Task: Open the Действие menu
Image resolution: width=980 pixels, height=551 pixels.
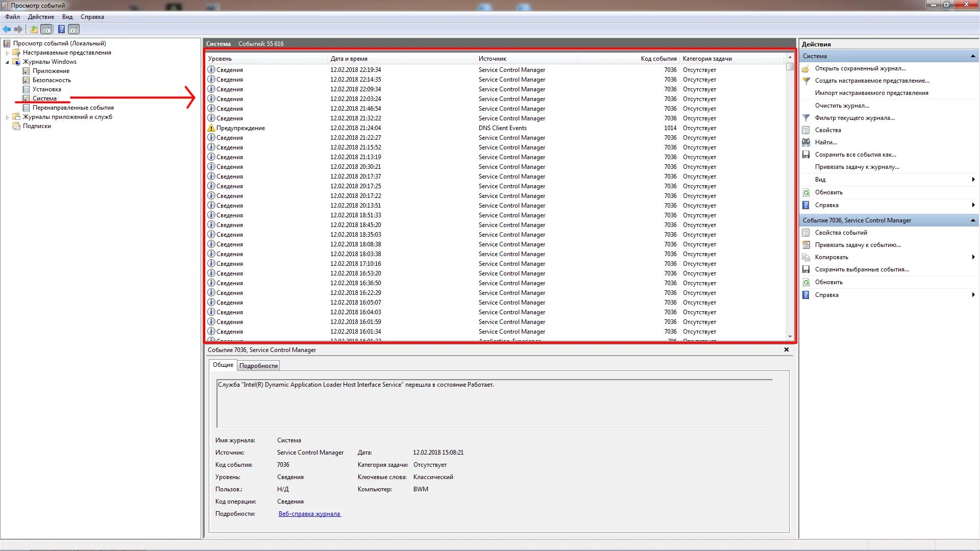Action: (41, 17)
